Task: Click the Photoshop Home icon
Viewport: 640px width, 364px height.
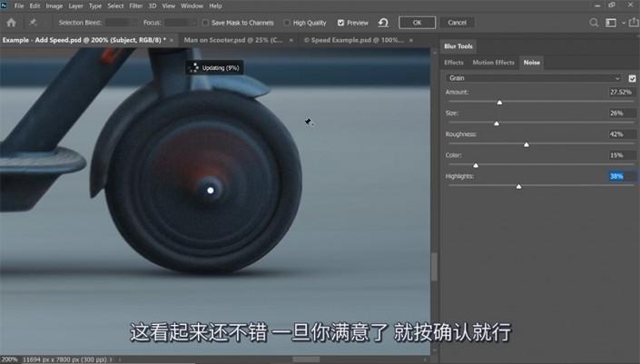Action: pyautogui.click(x=12, y=23)
